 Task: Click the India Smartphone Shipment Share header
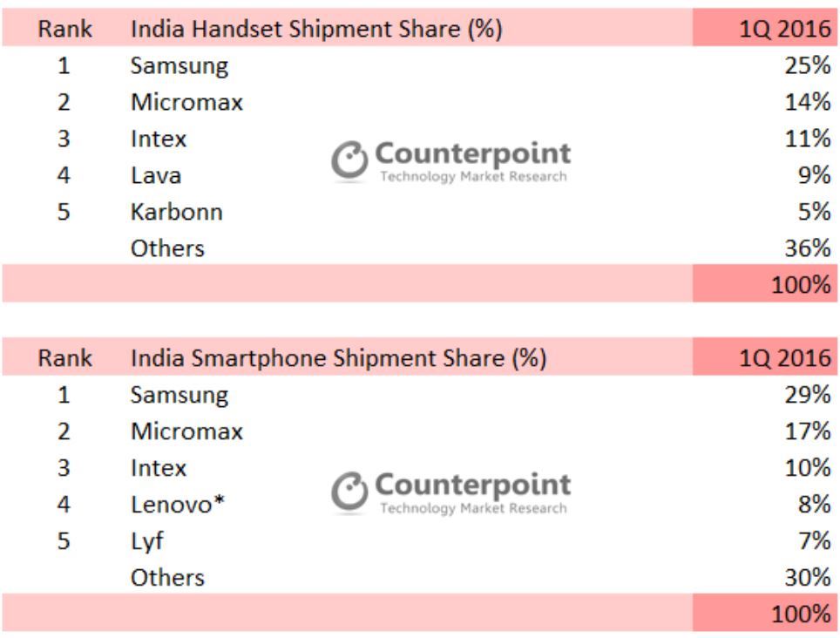338,358
